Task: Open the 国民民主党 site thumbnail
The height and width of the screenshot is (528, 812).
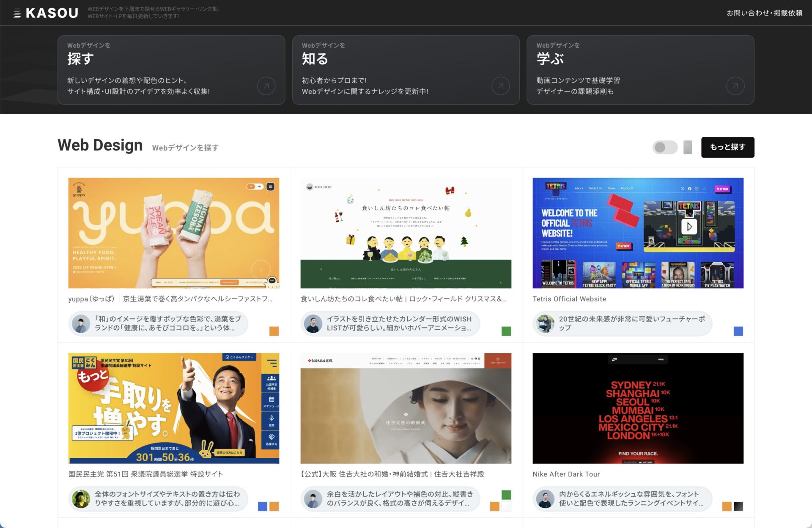Action: (173, 408)
